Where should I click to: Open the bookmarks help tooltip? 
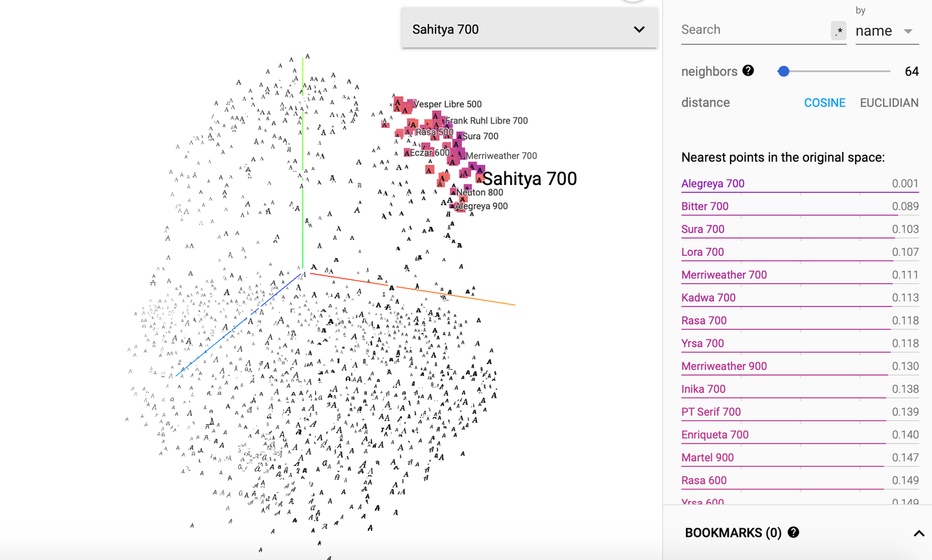tap(793, 532)
